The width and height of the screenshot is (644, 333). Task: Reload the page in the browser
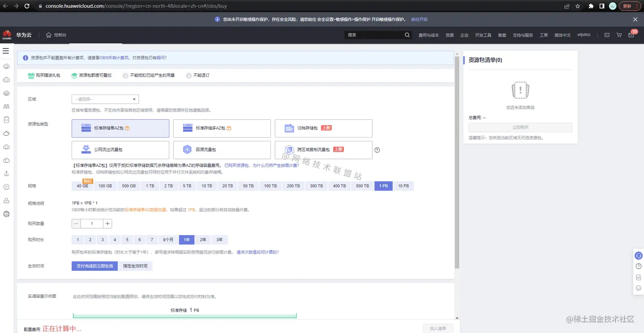coord(27,6)
